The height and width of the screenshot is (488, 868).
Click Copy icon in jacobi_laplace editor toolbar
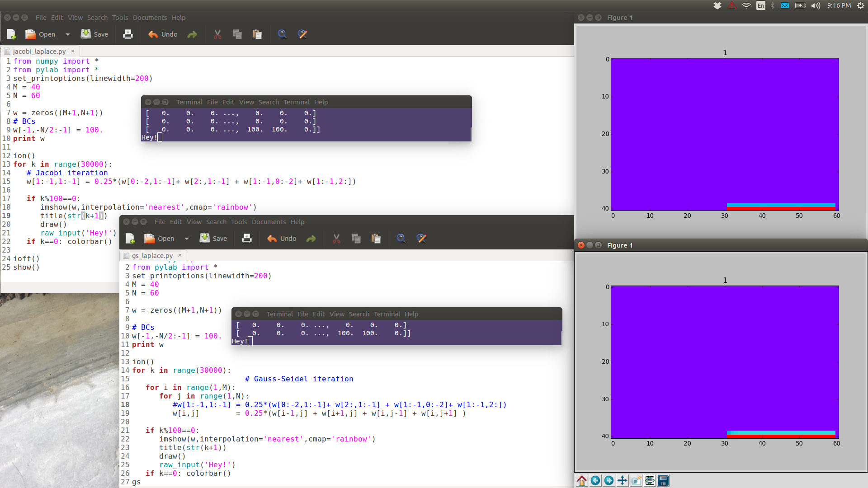(237, 34)
